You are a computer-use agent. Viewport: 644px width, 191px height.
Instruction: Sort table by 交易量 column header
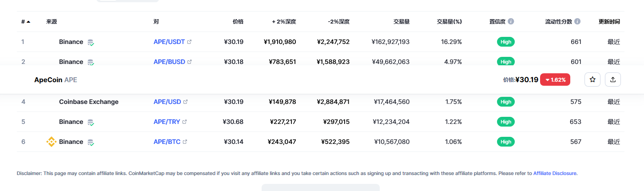click(402, 21)
